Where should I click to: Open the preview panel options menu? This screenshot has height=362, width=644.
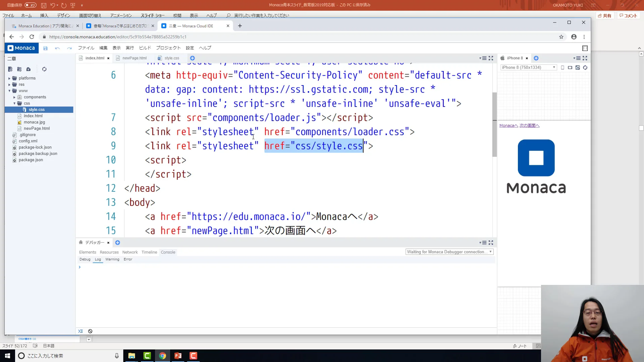[577, 58]
